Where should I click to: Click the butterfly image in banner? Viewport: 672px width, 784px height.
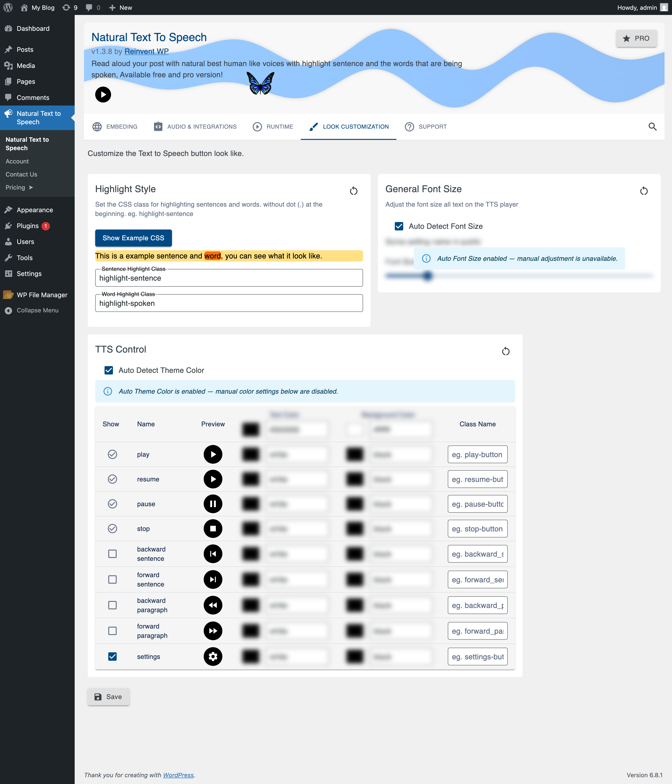[x=260, y=83]
